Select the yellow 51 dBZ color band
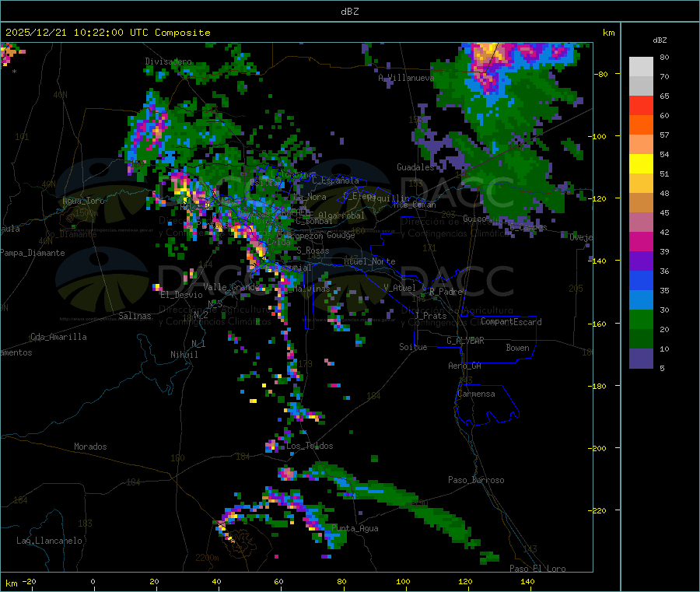 [x=641, y=164]
